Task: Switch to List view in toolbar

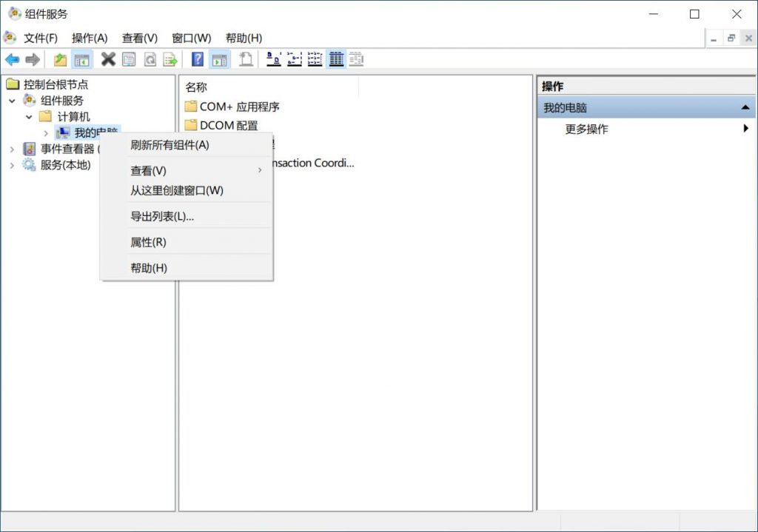Action: tap(315, 59)
